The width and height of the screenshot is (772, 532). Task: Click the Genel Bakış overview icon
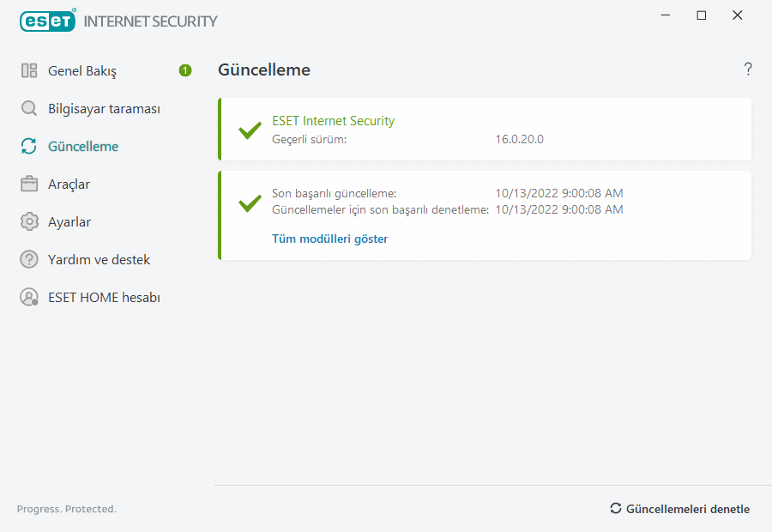[29, 71]
